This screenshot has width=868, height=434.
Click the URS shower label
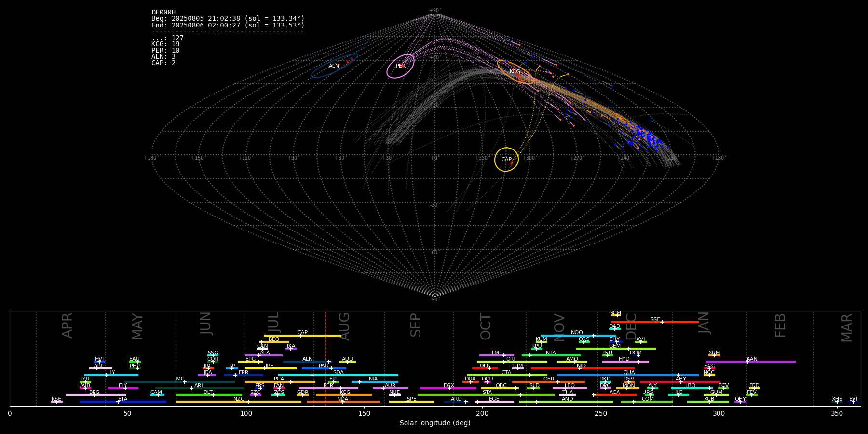pyautogui.click(x=648, y=393)
